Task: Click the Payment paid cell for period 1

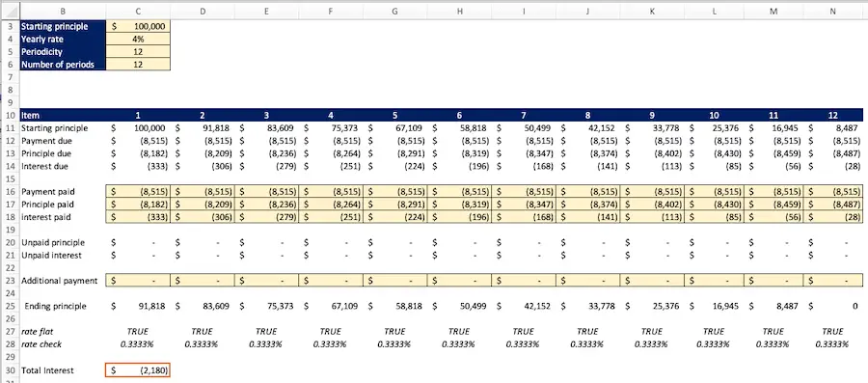Action: pyautogui.click(x=137, y=191)
